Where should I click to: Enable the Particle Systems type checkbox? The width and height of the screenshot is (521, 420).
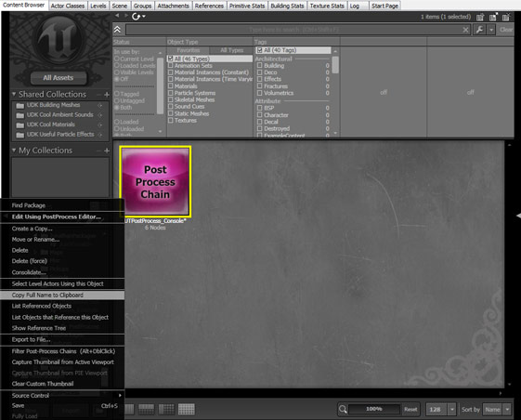pos(171,93)
